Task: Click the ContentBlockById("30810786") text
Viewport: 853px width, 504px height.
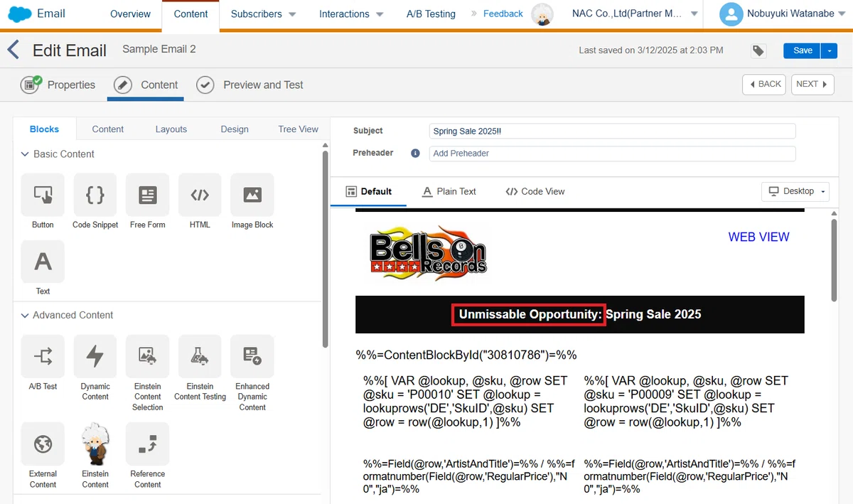Action: [466, 355]
